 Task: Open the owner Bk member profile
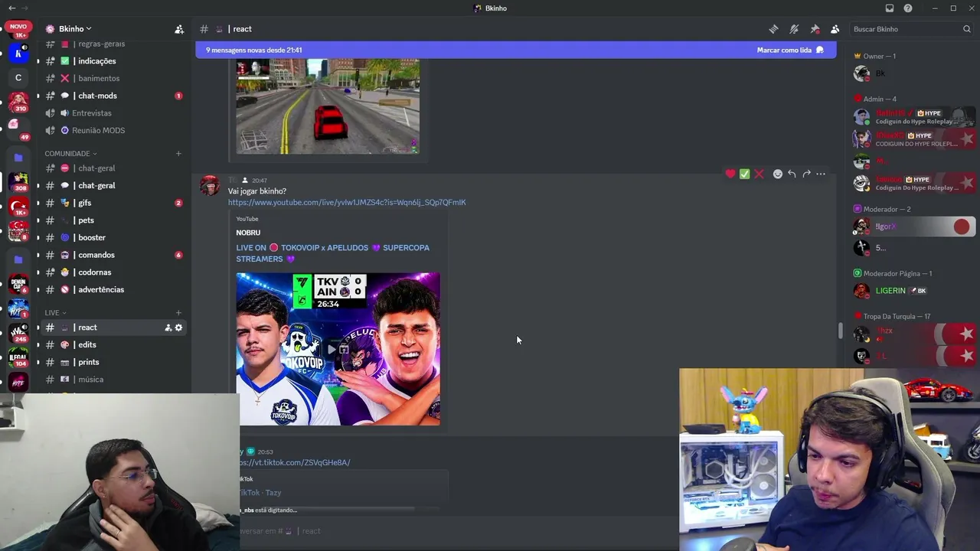(x=913, y=73)
